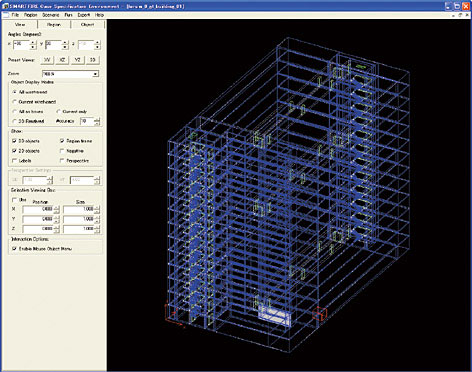
Task: Select Current only display mode
Action: click(x=58, y=111)
